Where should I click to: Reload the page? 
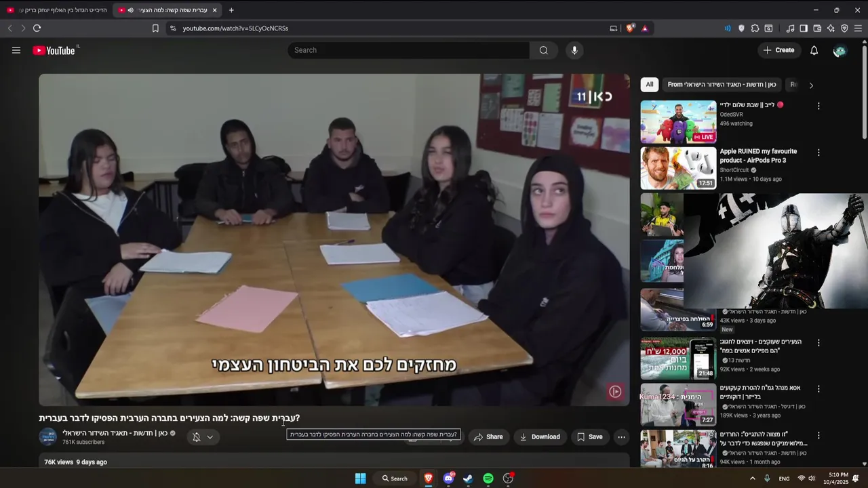[x=37, y=28]
